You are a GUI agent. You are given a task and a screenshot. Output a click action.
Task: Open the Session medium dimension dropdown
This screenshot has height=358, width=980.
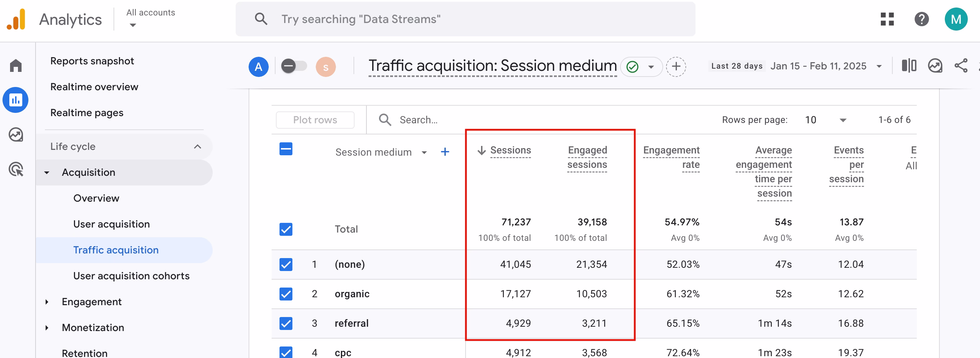[x=423, y=152]
